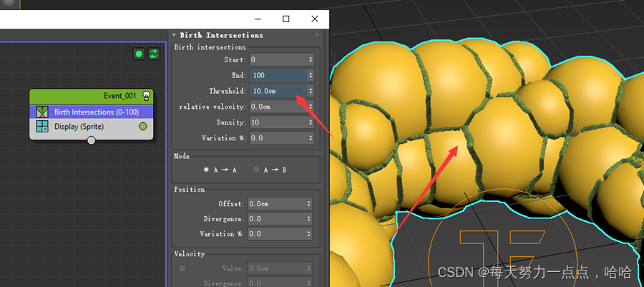The width and height of the screenshot is (644, 287).
Task: Click the Display (Sprite) operator icon
Action: point(42,127)
